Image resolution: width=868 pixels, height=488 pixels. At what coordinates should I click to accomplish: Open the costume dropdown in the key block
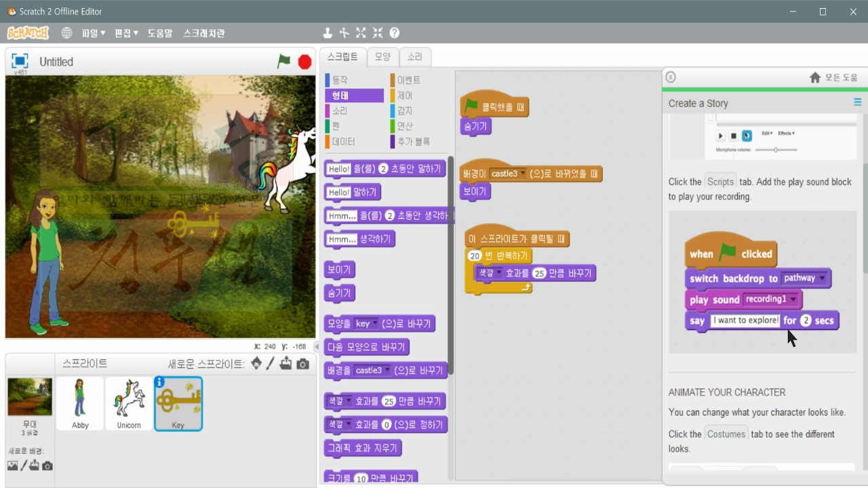374,323
